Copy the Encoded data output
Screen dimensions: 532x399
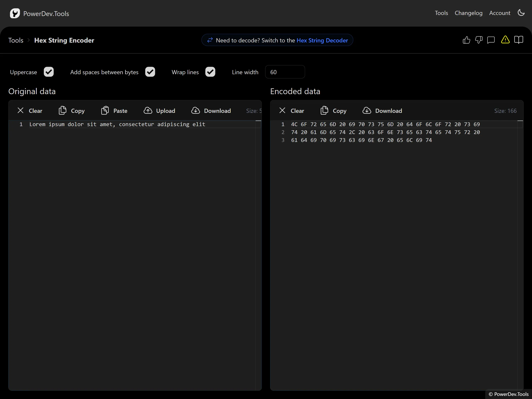(x=334, y=111)
